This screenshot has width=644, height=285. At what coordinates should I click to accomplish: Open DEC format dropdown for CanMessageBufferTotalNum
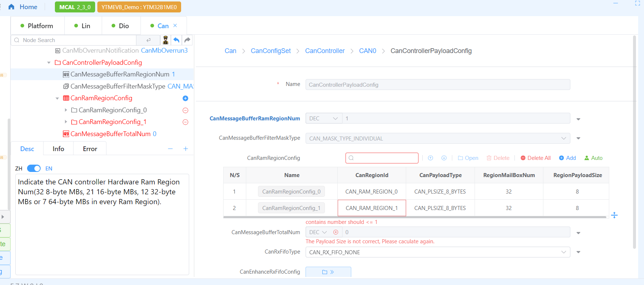[318, 232]
